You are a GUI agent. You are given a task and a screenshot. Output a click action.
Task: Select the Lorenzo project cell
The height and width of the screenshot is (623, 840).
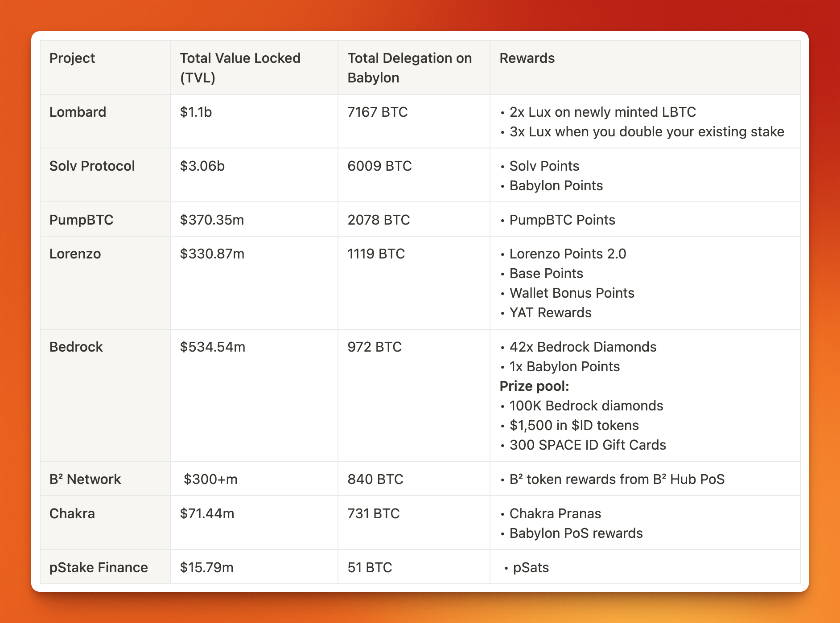coord(105,283)
